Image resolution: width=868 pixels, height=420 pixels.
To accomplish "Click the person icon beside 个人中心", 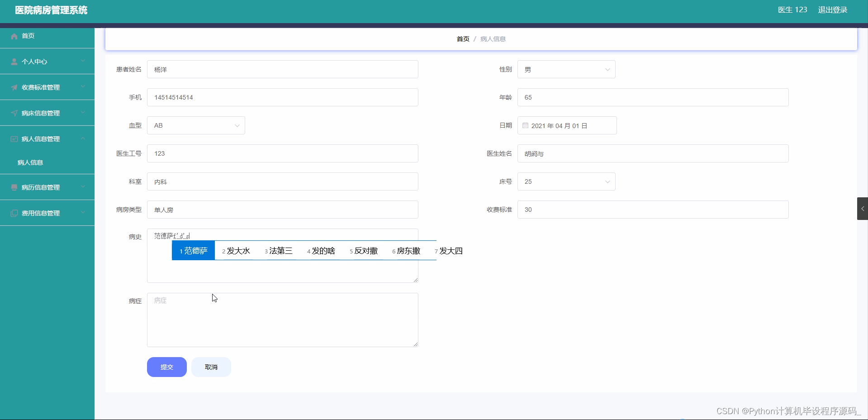I will click(x=13, y=62).
